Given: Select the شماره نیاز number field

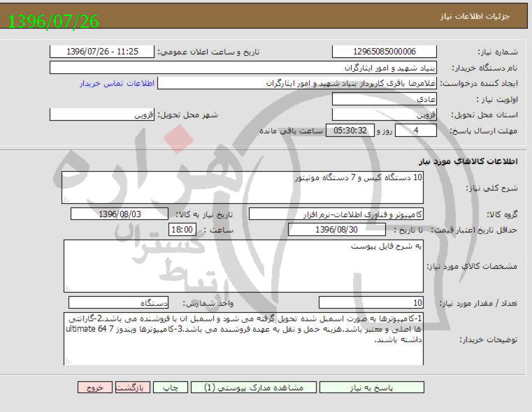Looking at the screenshot, I should click(384, 52).
